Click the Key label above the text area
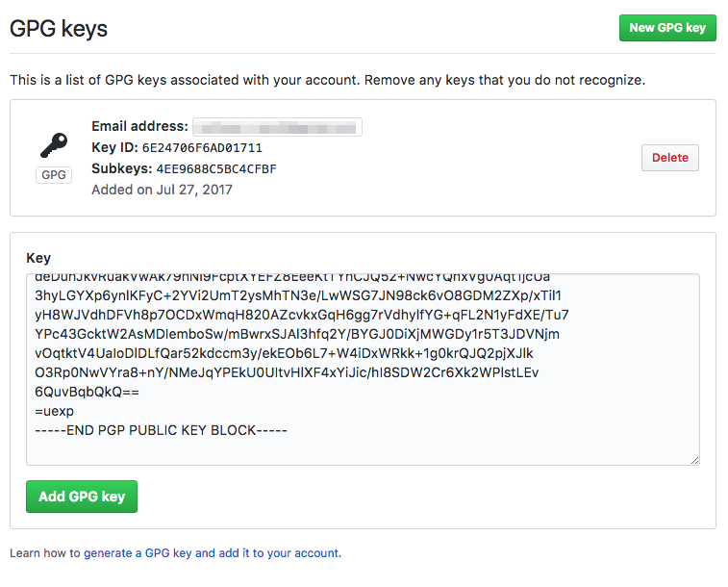728x587 pixels. tap(38, 258)
